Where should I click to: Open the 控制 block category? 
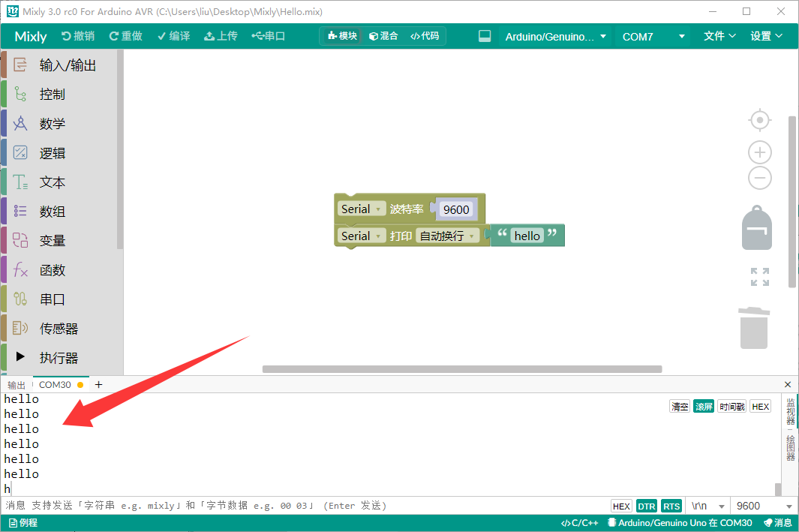[x=62, y=95]
